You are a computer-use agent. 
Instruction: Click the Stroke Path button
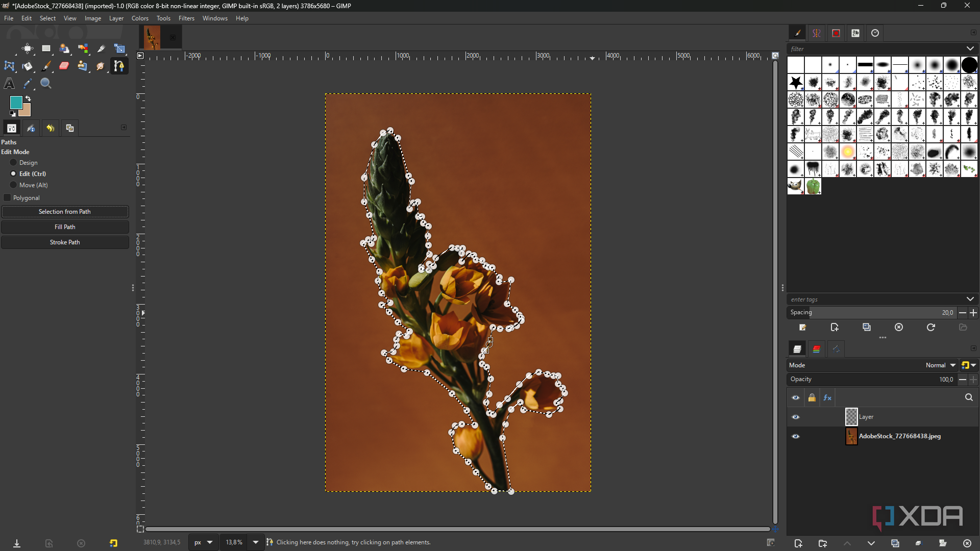[x=65, y=242]
